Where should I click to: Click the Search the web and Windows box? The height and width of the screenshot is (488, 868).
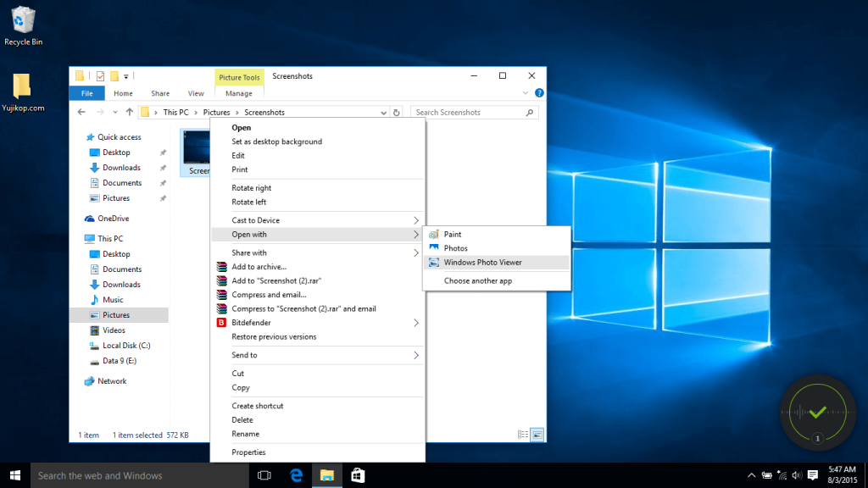[x=140, y=475]
